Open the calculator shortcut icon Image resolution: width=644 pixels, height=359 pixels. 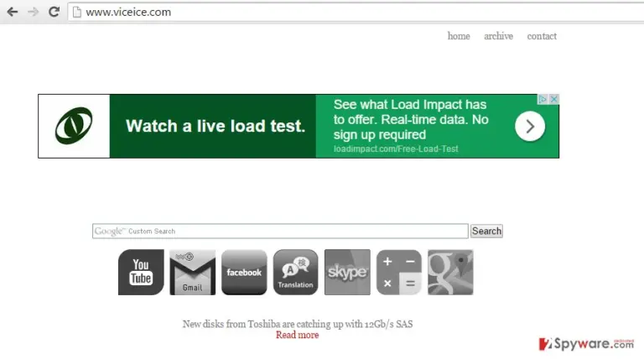tap(399, 272)
